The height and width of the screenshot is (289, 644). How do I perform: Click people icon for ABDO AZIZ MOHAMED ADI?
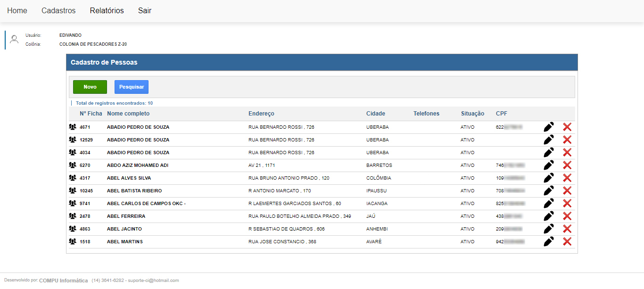click(x=73, y=165)
